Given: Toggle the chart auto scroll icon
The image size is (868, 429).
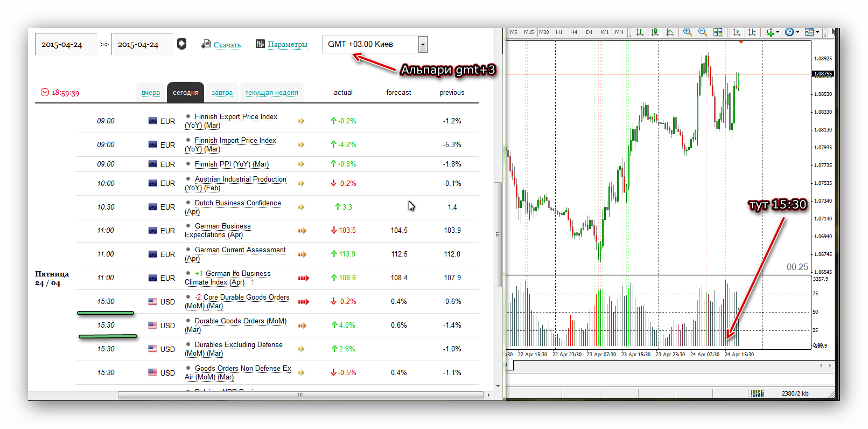Looking at the screenshot, I should pyautogui.click(x=737, y=32).
